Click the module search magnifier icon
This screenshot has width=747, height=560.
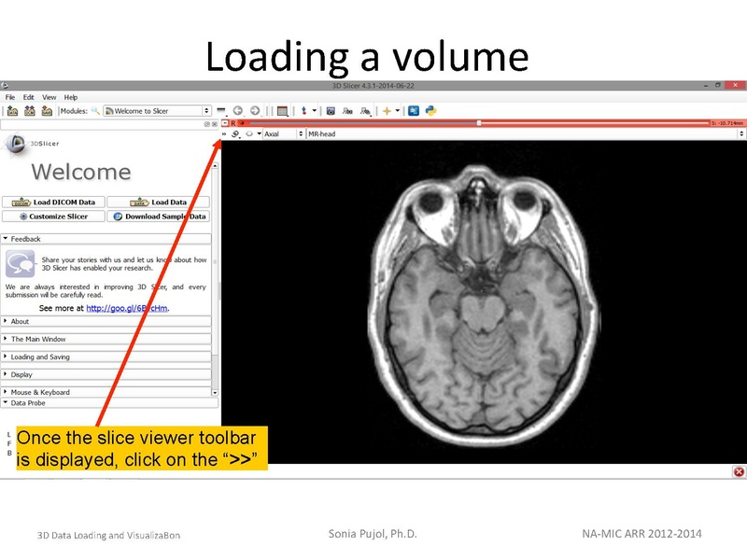95,111
